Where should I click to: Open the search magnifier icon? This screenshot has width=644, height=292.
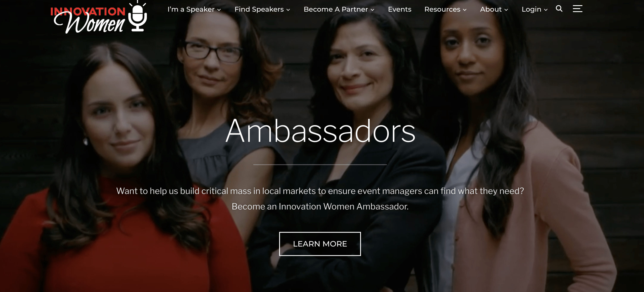tap(559, 9)
